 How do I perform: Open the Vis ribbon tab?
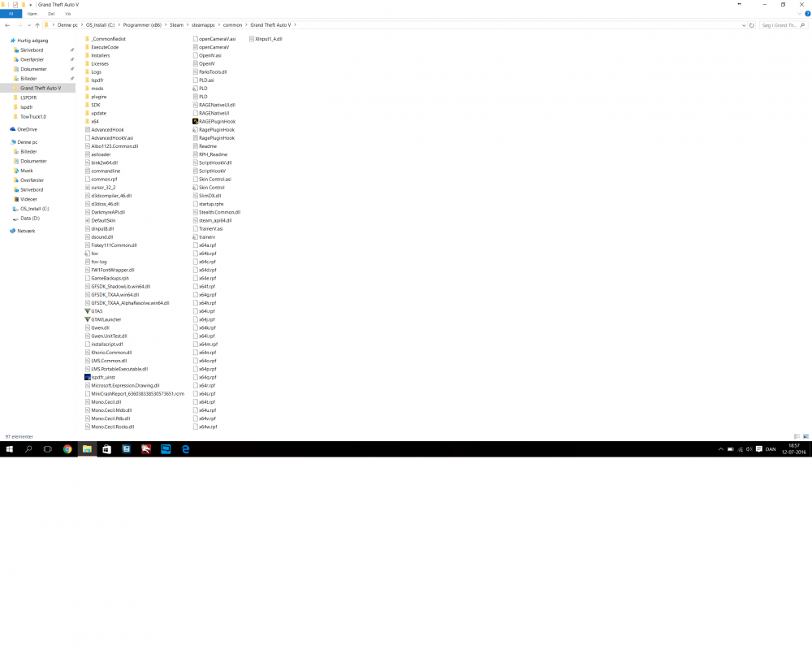tap(68, 14)
